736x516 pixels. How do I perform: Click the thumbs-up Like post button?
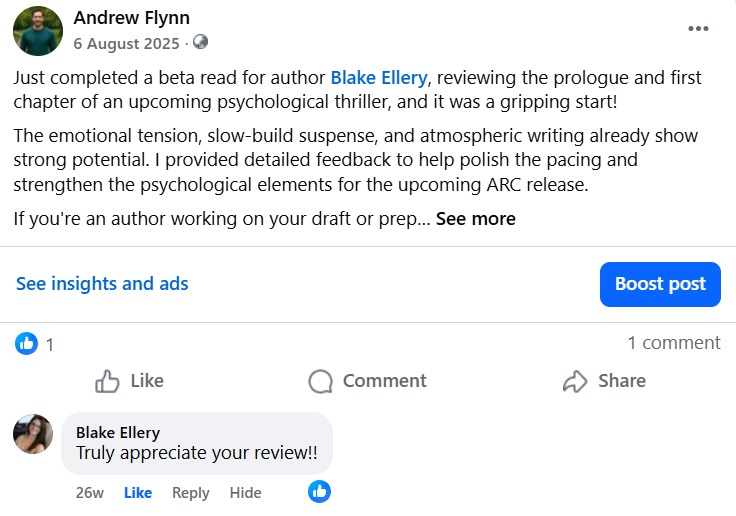pyautogui.click(x=129, y=381)
